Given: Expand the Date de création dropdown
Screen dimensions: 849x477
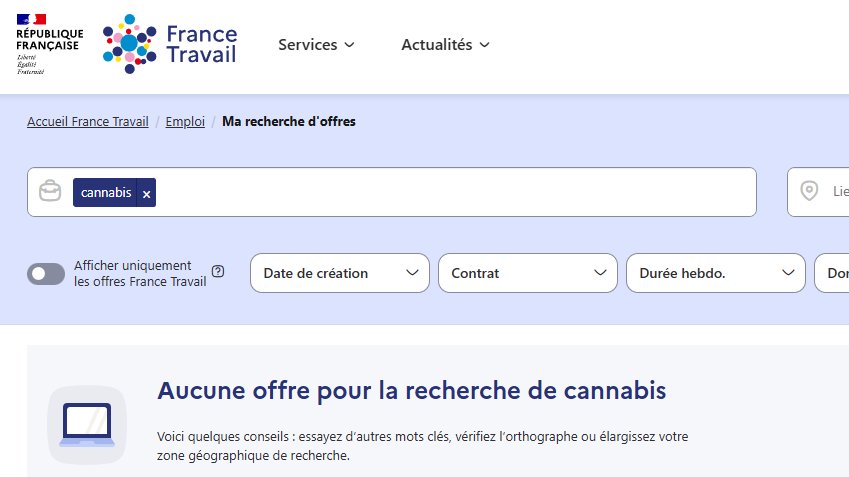Looking at the screenshot, I should (x=339, y=273).
